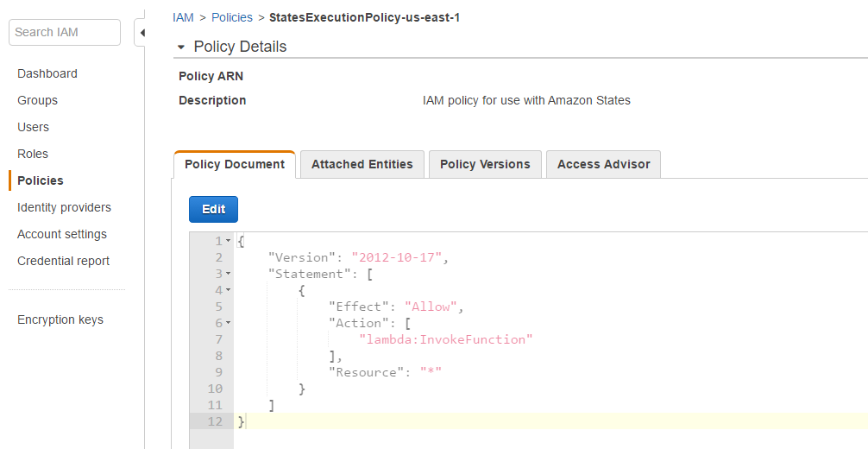This screenshot has width=868, height=449.
Task: Go to Policies via breadcrumb link
Action: point(232,17)
